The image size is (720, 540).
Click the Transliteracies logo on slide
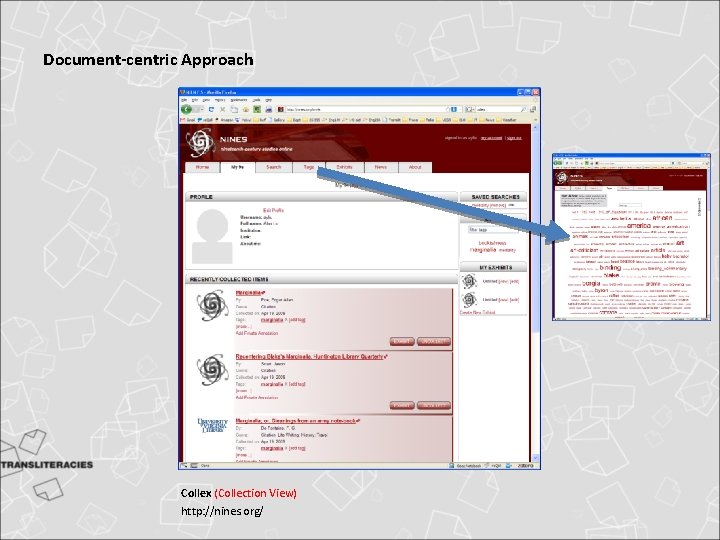[46, 464]
